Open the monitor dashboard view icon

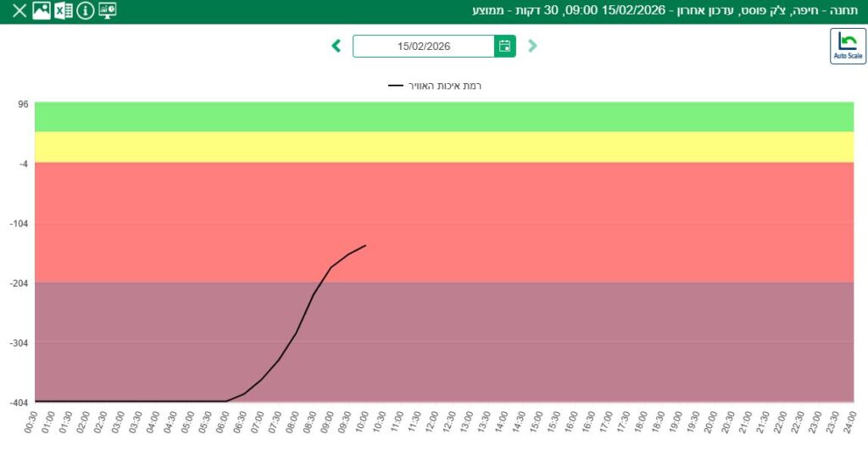tap(108, 11)
